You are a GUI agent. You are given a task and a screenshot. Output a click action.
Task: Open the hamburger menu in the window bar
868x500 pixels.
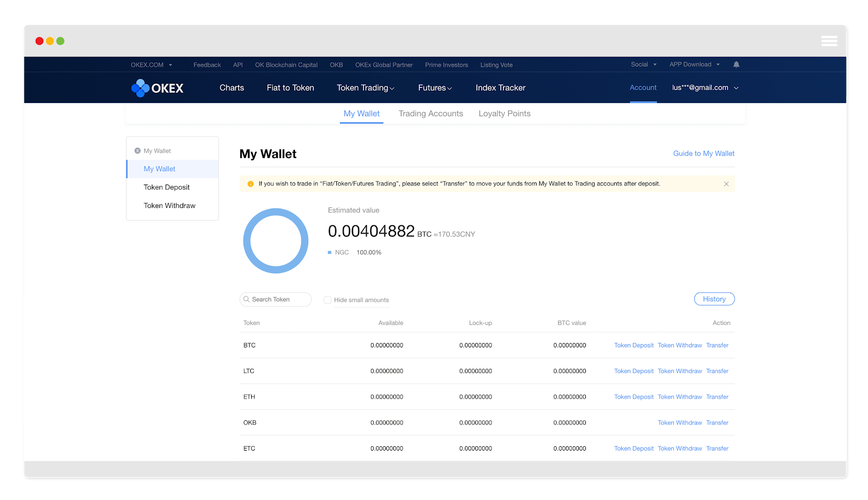(829, 41)
